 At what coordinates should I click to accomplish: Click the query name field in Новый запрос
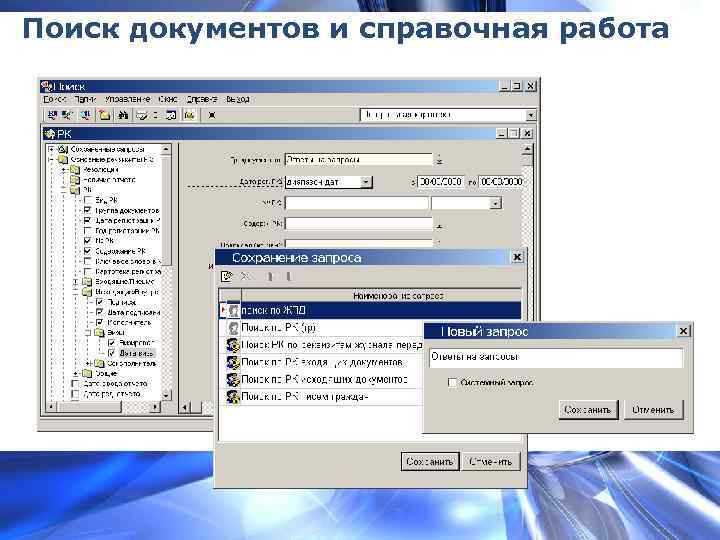pyautogui.click(x=556, y=357)
